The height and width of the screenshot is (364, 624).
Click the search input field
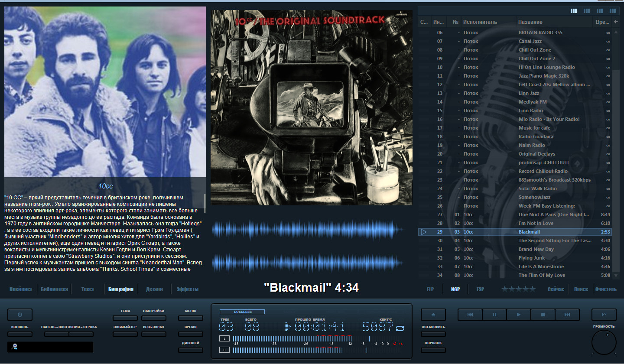click(x=50, y=347)
